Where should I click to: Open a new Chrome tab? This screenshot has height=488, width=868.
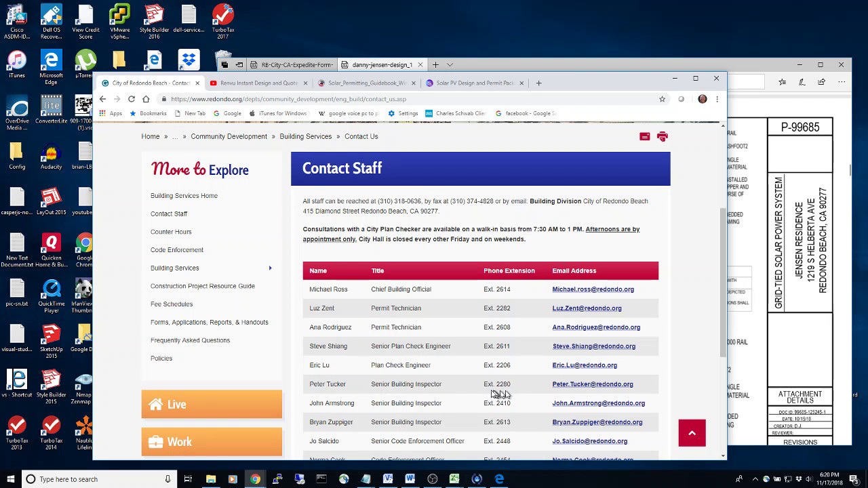pyautogui.click(x=538, y=83)
